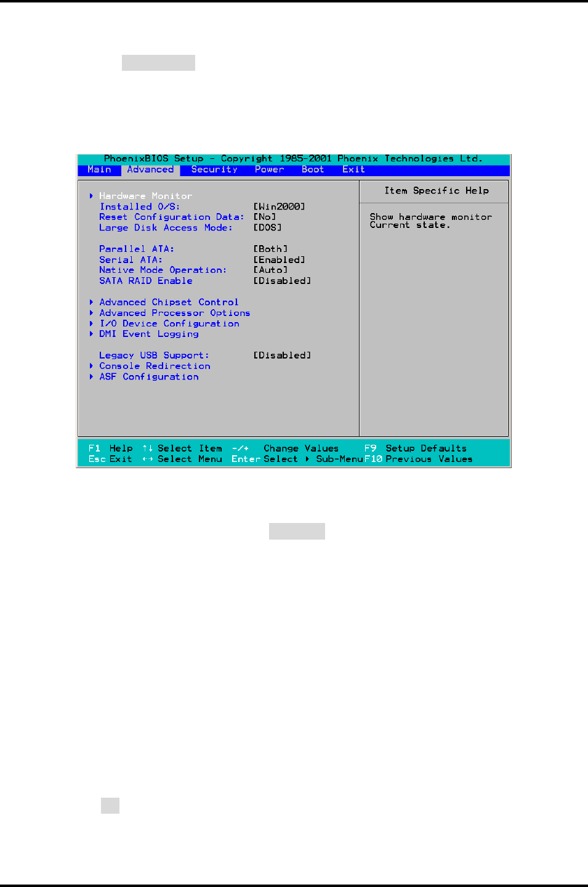The image size is (588, 887).
Task: Open Advanced Chipset Control submenu
Action: tap(169, 302)
